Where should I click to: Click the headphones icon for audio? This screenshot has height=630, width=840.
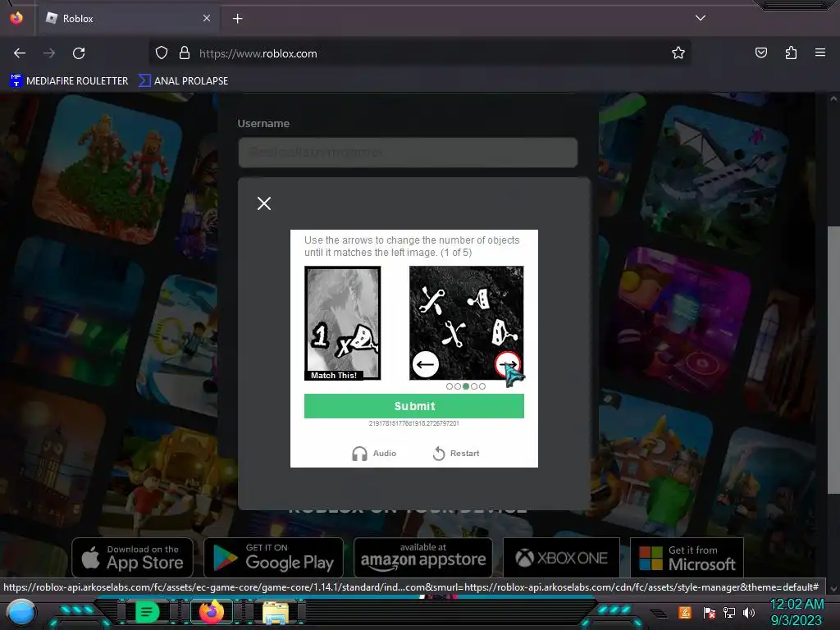359,454
